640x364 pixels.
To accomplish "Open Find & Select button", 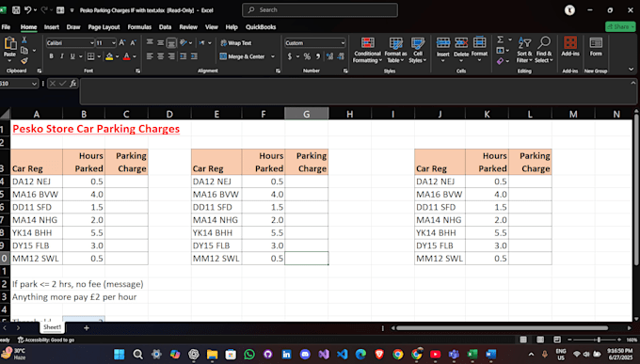I will [544, 50].
